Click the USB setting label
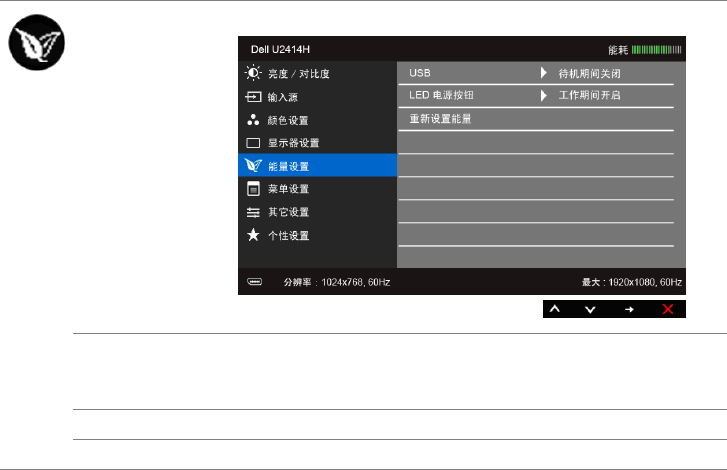The width and height of the screenshot is (727, 470). tap(420, 73)
